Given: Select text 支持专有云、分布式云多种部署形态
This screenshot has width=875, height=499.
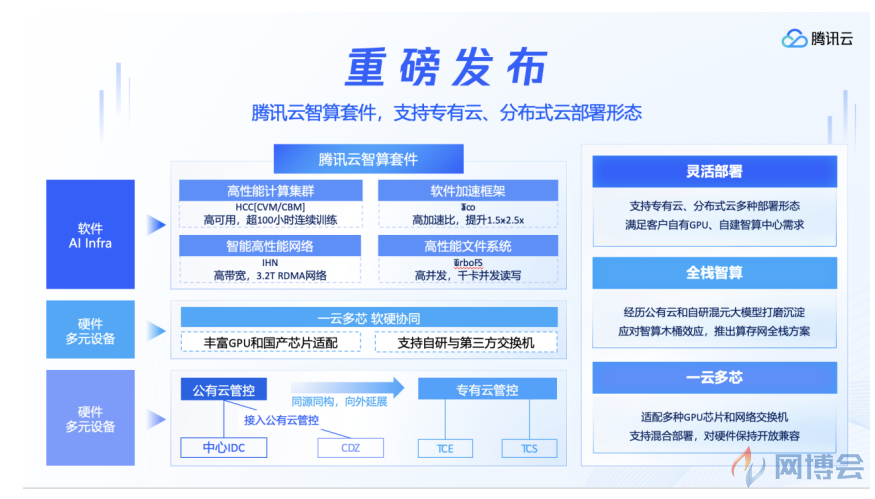Looking at the screenshot, I should tap(714, 206).
